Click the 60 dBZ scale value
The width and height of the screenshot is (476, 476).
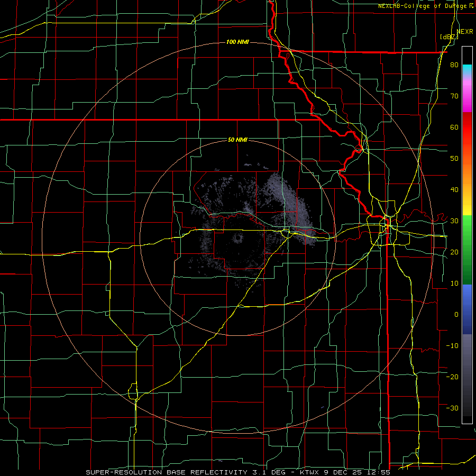pyautogui.click(x=454, y=127)
